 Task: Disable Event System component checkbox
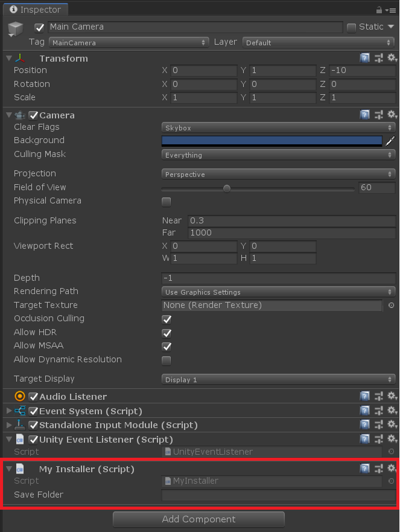33,411
